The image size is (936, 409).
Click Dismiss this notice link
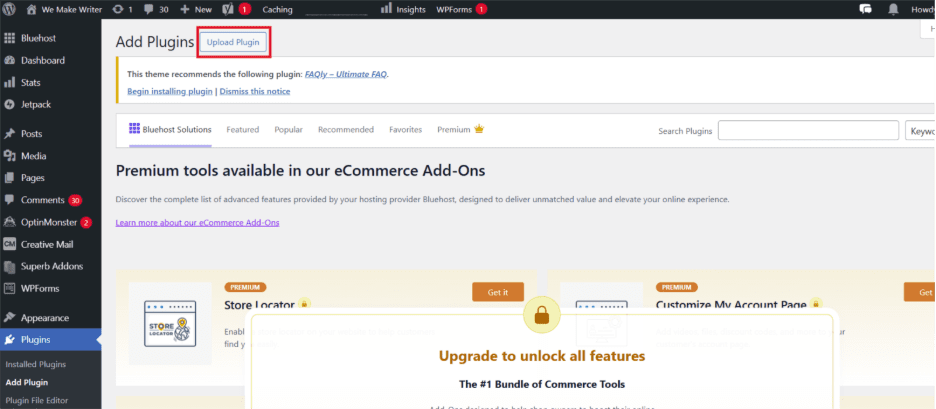(x=255, y=91)
